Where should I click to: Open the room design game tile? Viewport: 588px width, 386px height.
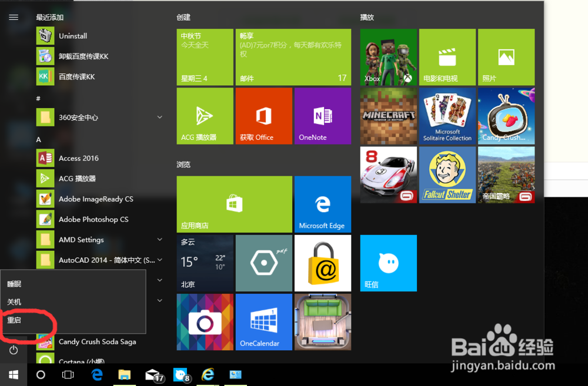tap(322, 322)
